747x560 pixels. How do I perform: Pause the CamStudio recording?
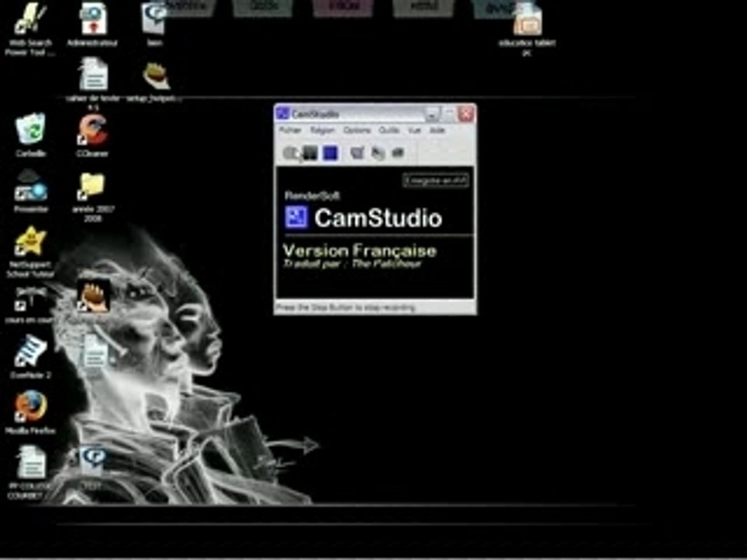[310, 153]
